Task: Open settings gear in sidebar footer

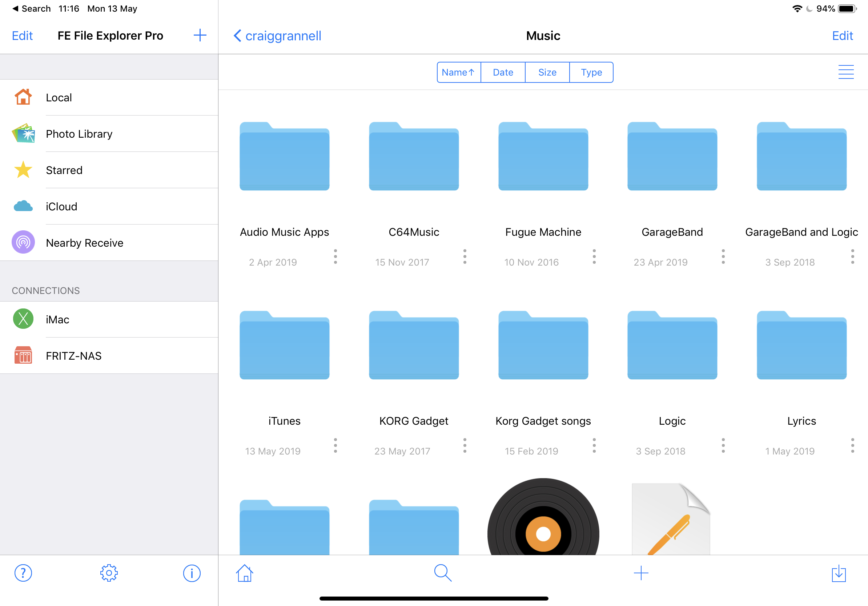Action: pyautogui.click(x=109, y=574)
